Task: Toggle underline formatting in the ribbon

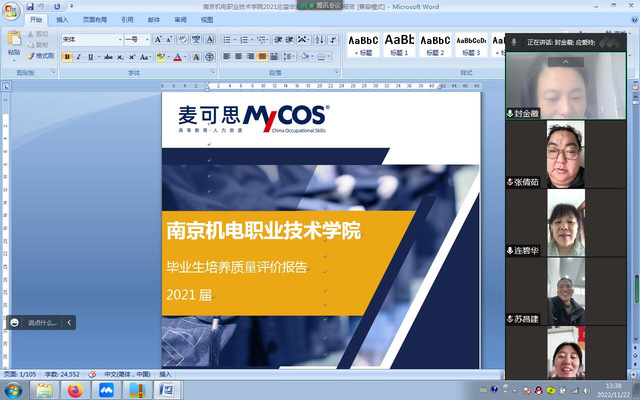Action: click(91, 57)
